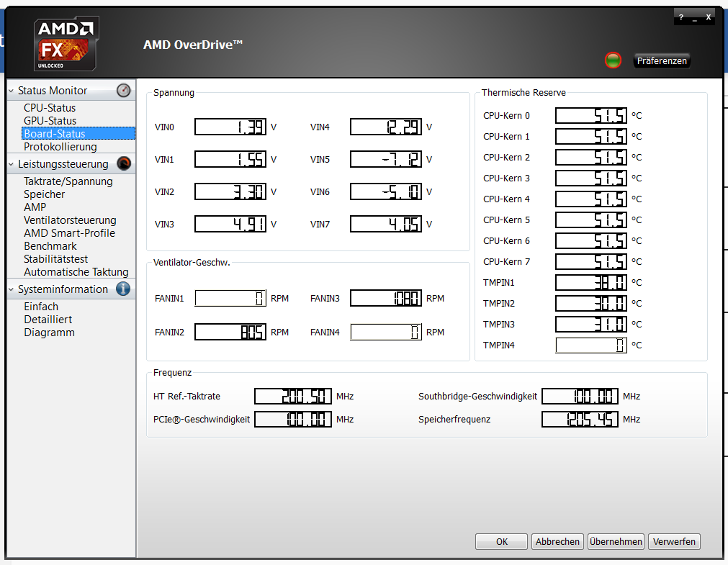Open Speicher settings
This screenshot has width=728, height=565.
pyautogui.click(x=44, y=194)
